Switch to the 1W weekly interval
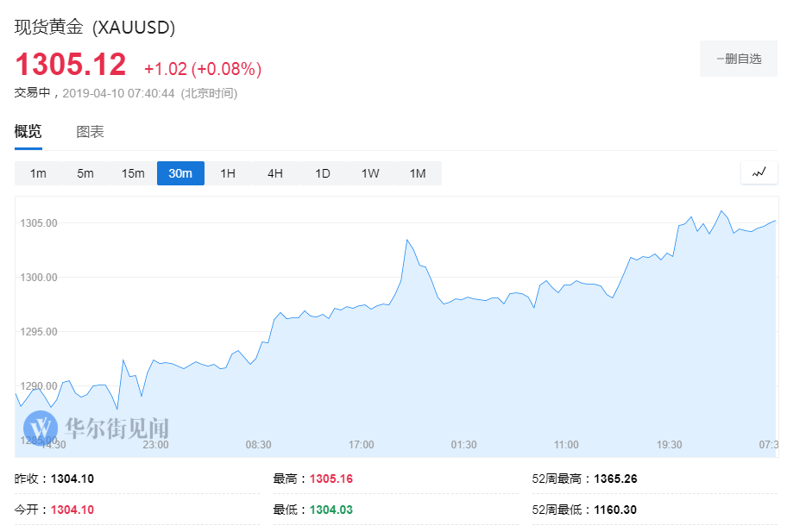The width and height of the screenshot is (787, 532). tap(370, 173)
